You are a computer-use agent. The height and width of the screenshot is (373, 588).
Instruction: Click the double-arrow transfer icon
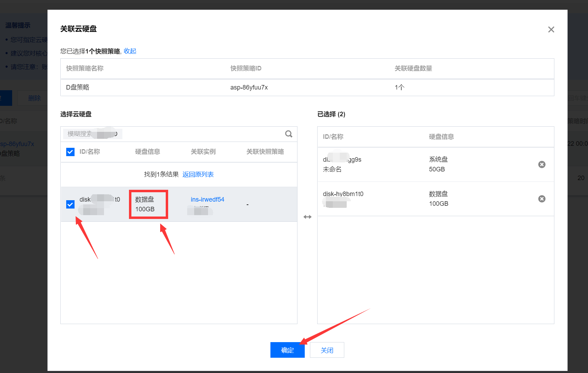308,217
